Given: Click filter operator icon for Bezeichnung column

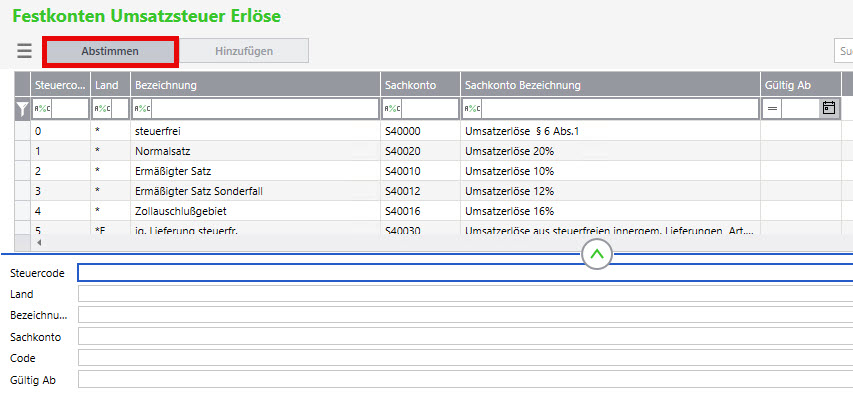Looking at the screenshot, I should coord(144,109).
